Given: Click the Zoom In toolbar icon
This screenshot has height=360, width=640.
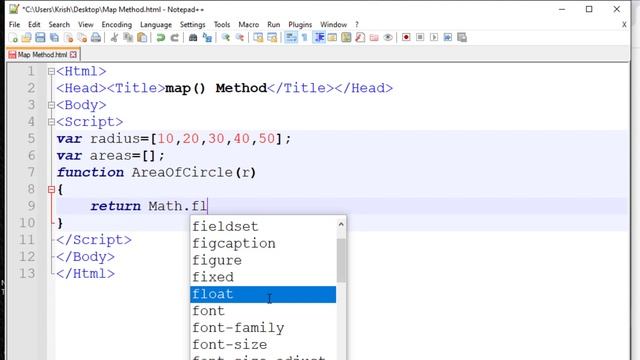Looking at the screenshot, I should (226, 38).
